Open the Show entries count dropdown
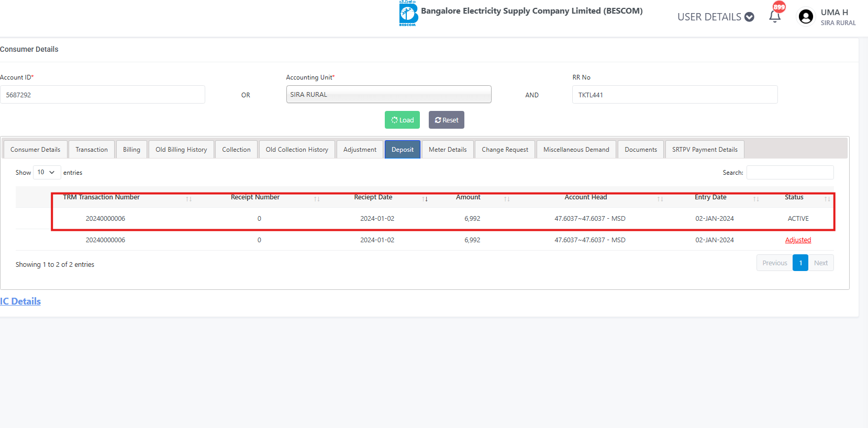The image size is (868, 428). 47,172
